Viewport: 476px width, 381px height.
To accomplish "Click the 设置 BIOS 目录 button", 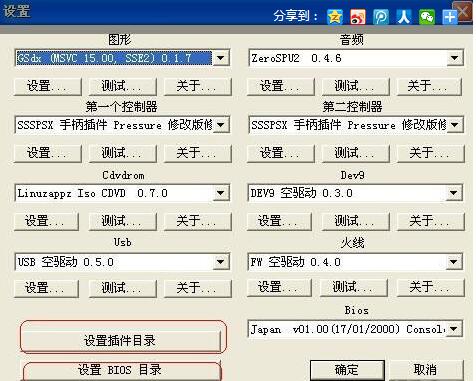I will coord(120,370).
